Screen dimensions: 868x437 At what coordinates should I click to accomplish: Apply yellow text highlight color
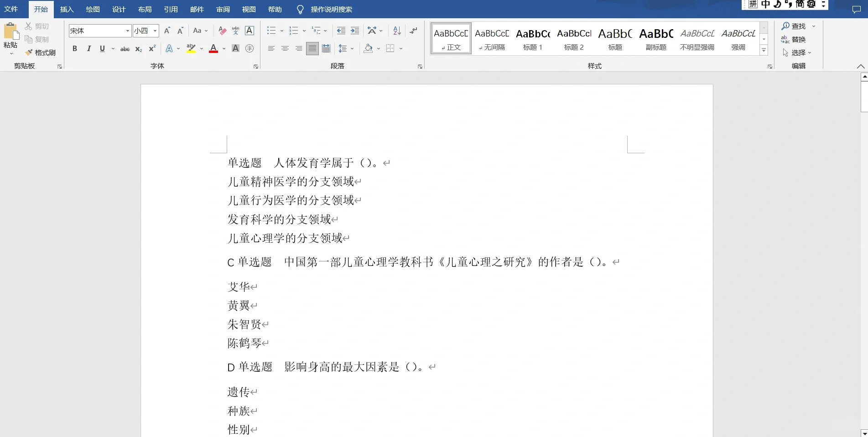tap(191, 48)
